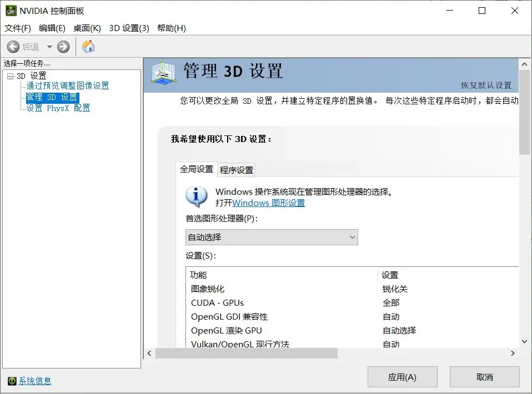This screenshot has height=394, width=532.
Task: Click the 应用(A) button
Action: (x=403, y=377)
